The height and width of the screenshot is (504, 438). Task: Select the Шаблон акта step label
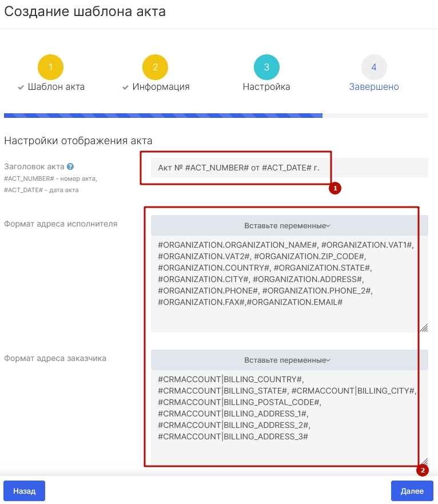tap(56, 87)
